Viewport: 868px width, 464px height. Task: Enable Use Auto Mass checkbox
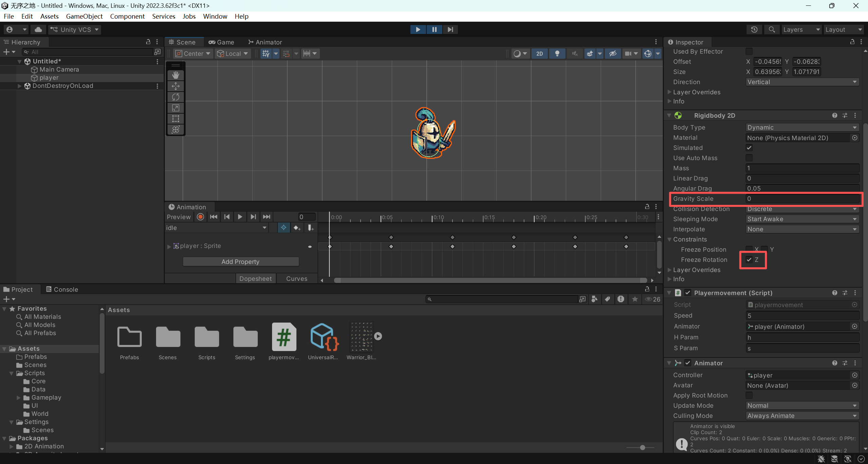[x=749, y=158]
